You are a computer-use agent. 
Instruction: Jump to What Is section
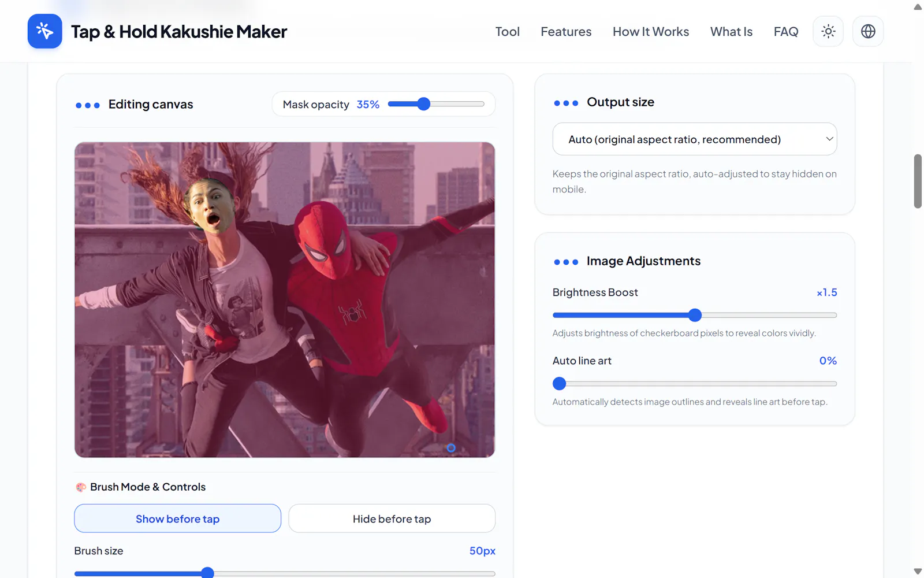click(x=731, y=32)
